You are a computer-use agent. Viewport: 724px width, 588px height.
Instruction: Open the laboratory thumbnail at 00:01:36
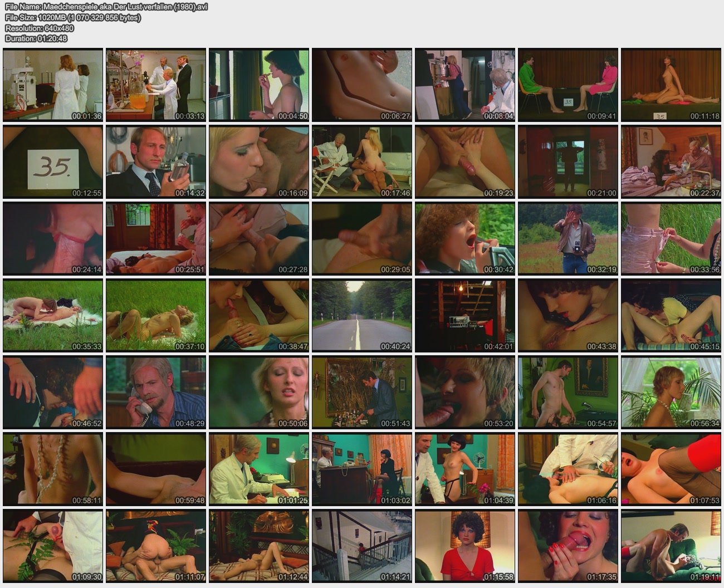click(53, 85)
